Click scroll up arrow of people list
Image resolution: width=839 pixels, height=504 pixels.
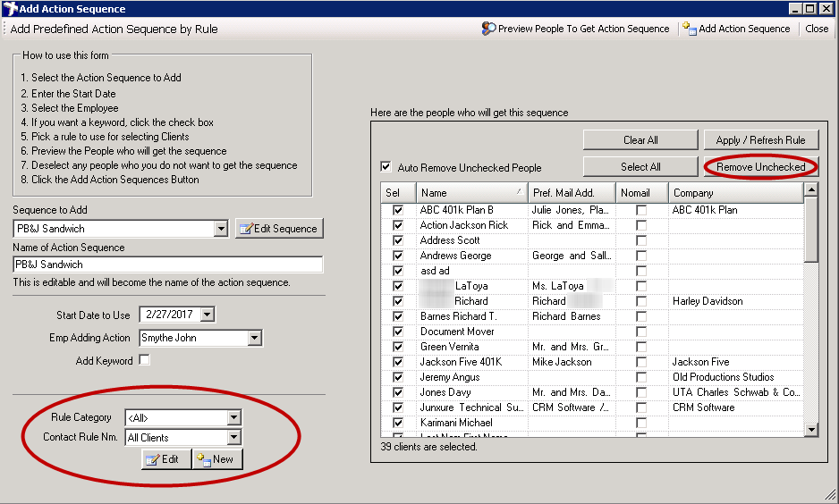click(x=811, y=189)
